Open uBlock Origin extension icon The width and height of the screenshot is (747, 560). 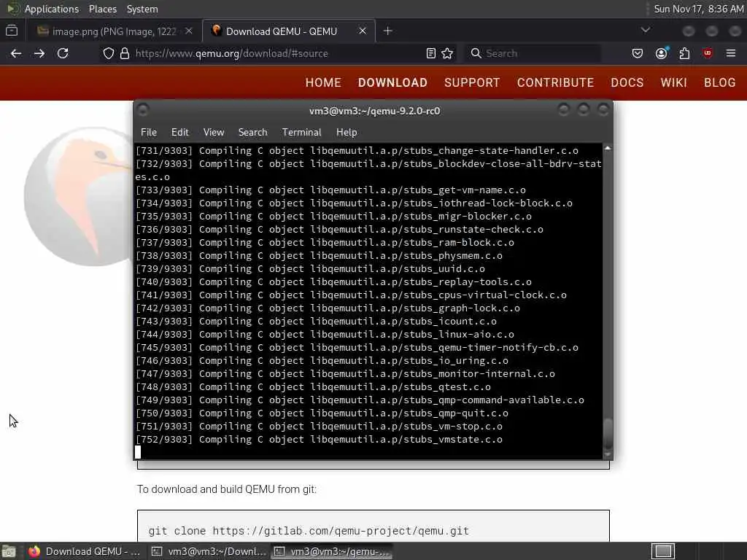(708, 53)
